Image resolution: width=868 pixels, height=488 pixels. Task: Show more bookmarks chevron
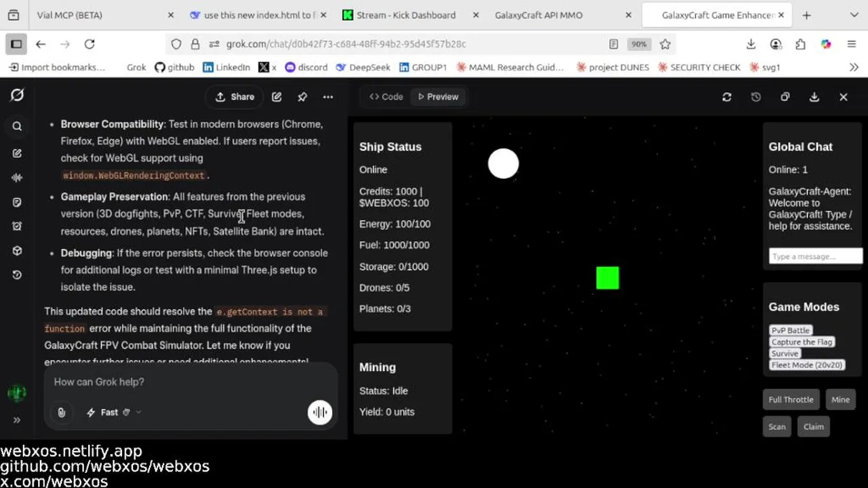(854, 67)
